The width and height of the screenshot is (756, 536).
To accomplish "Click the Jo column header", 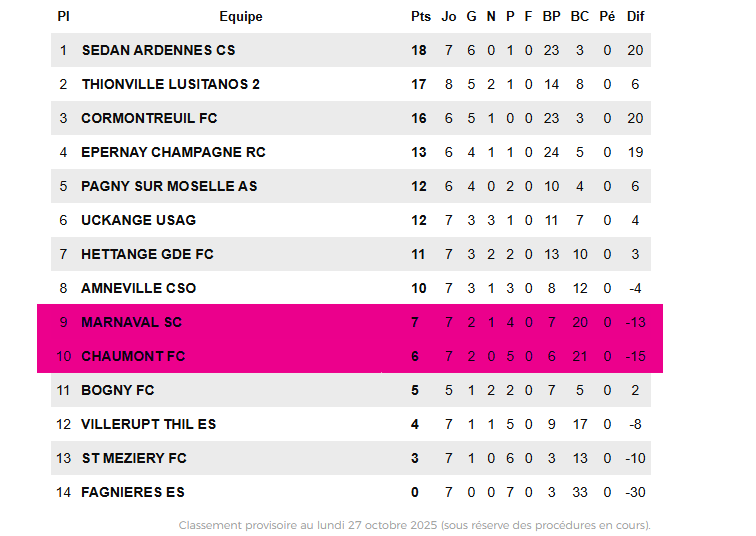I will (x=449, y=16).
